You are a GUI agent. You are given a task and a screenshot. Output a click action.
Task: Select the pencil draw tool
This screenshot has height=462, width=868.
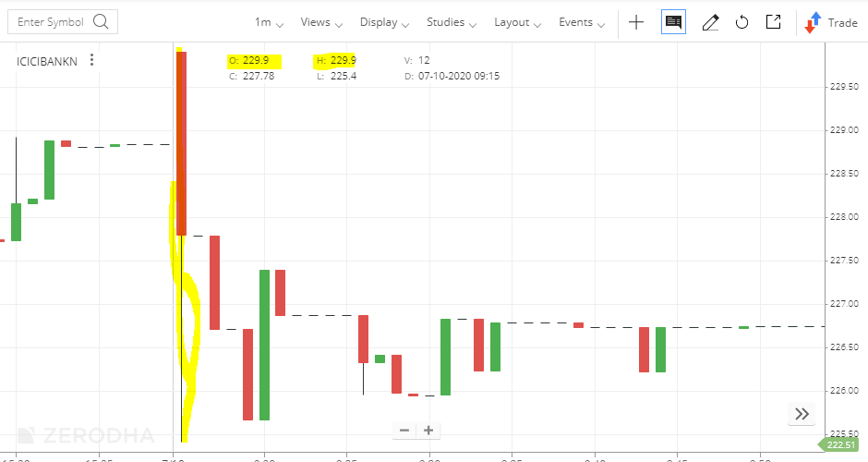[710, 22]
